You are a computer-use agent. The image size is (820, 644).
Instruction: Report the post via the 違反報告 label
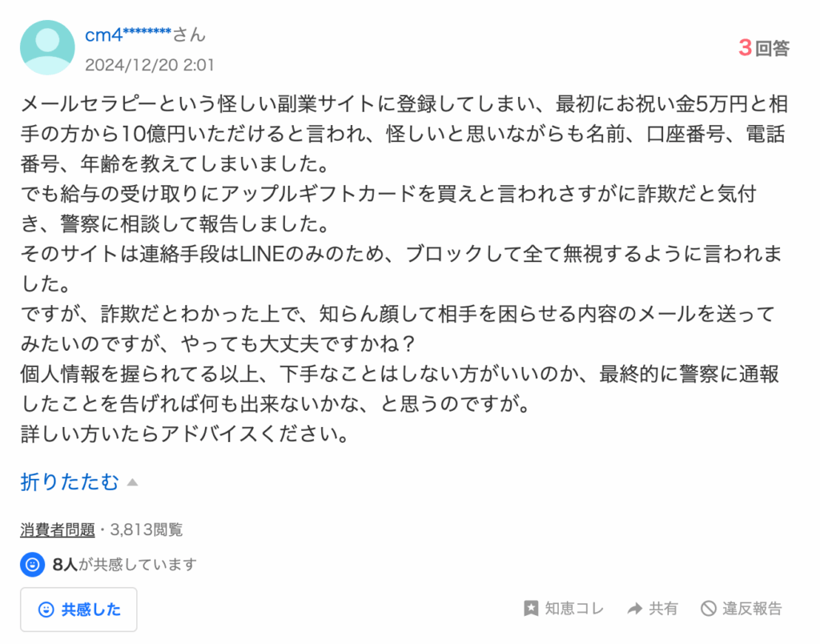tap(752, 609)
